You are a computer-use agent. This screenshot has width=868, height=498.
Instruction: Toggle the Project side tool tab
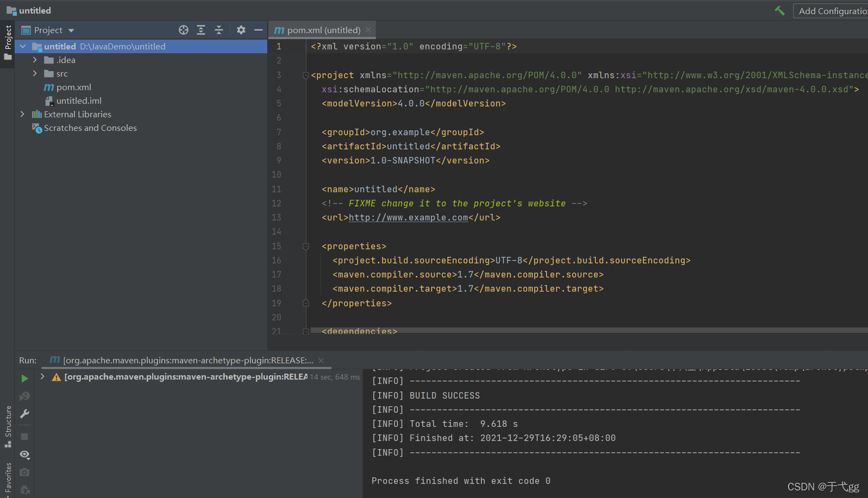click(x=8, y=38)
